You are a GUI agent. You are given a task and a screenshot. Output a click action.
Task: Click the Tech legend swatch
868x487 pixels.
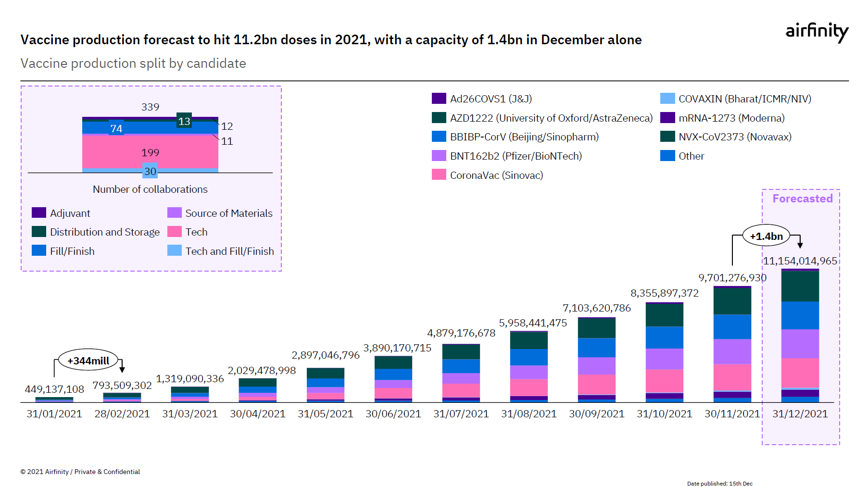click(x=175, y=232)
